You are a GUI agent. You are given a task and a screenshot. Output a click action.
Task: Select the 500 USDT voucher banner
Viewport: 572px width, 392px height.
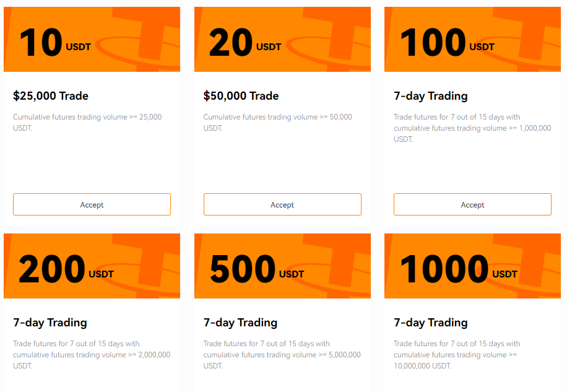(x=282, y=265)
